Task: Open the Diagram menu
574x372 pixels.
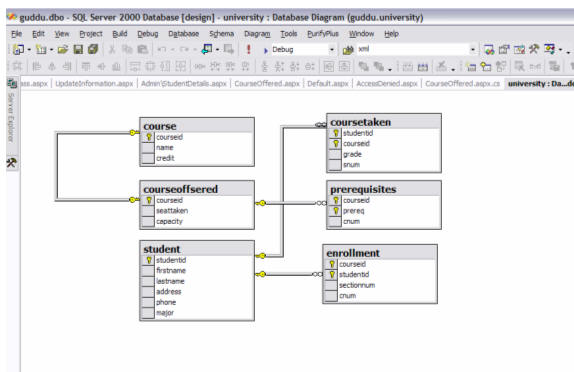Action: coord(257,34)
